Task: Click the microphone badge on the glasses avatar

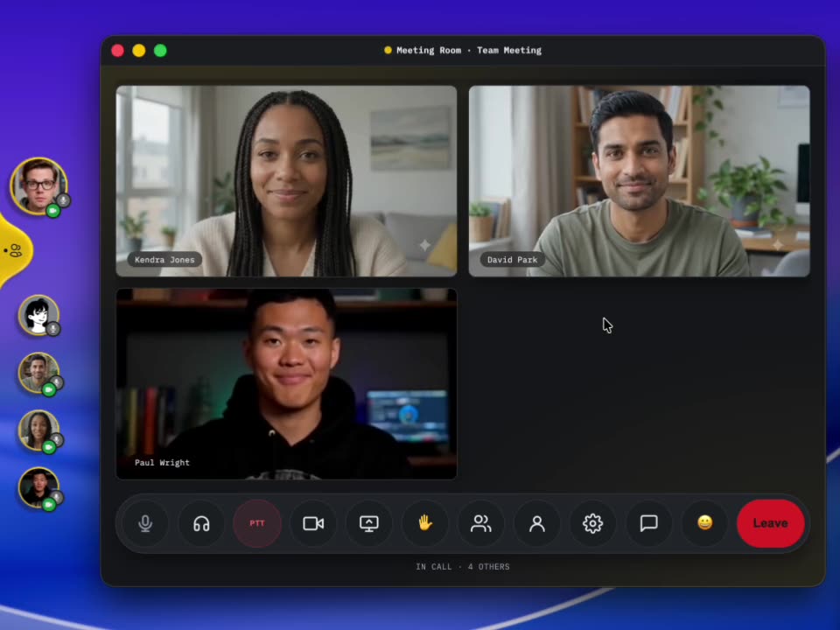Action: coord(63,200)
